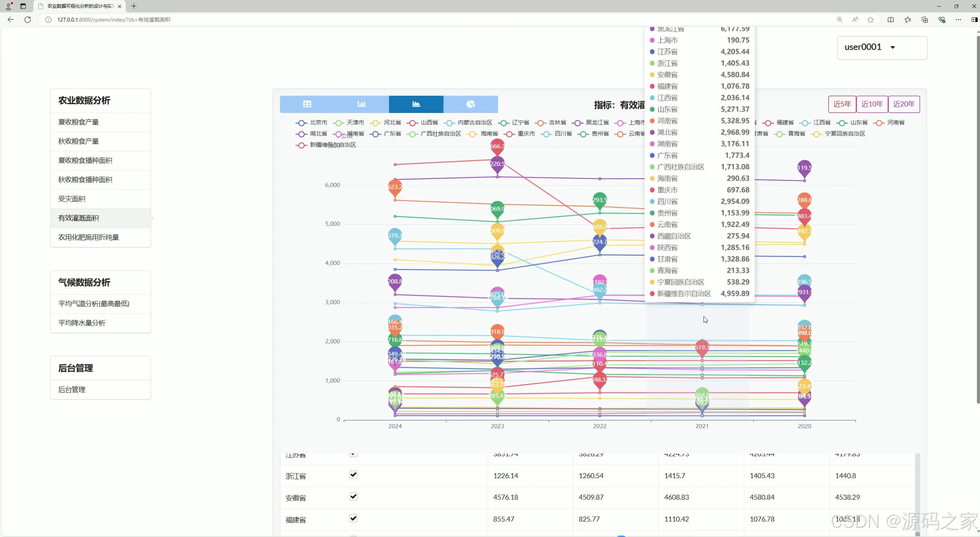Switch to the bar chart view icon

click(x=361, y=104)
